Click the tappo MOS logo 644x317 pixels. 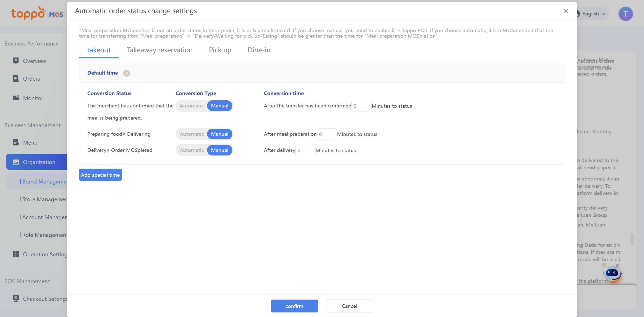tap(37, 13)
